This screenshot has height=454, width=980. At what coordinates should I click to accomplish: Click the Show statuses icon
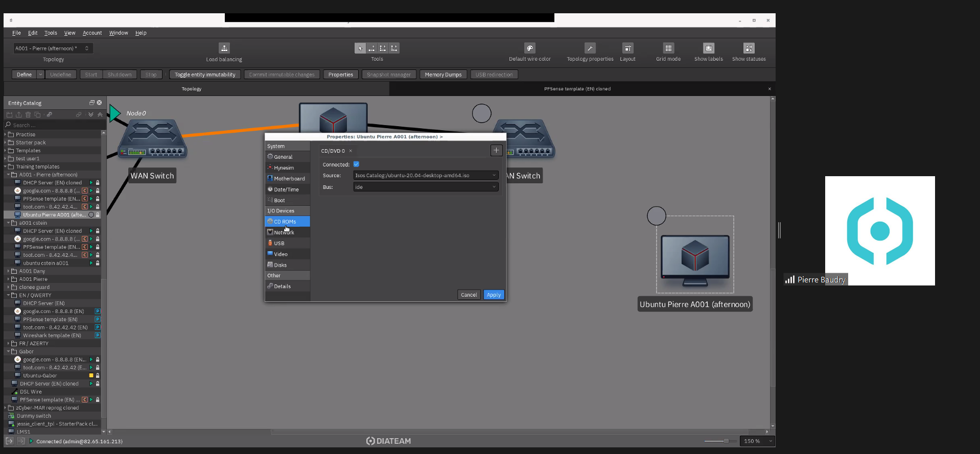point(749,49)
